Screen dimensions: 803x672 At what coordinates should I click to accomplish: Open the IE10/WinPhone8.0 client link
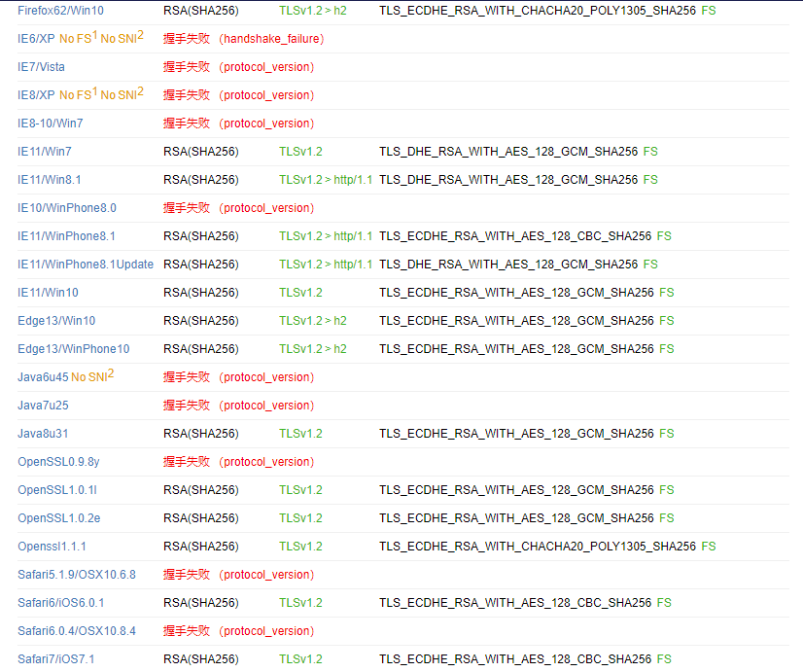(x=67, y=207)
